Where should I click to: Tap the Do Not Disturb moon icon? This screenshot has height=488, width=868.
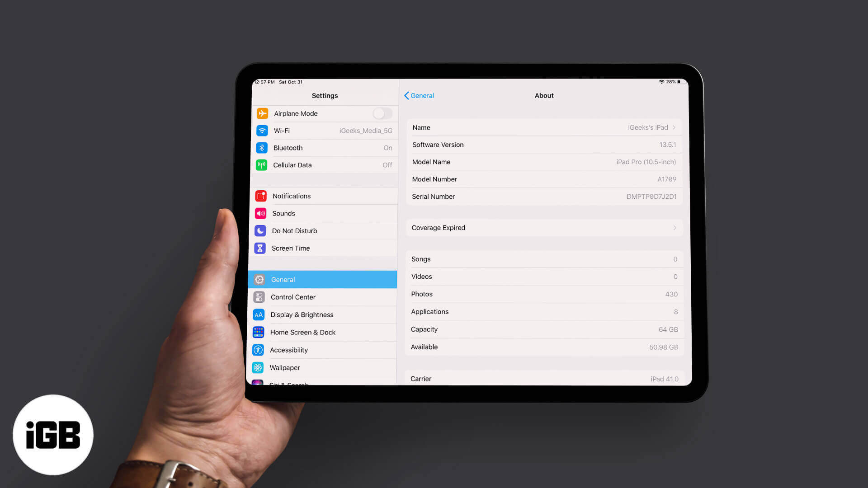coord(260,230)
